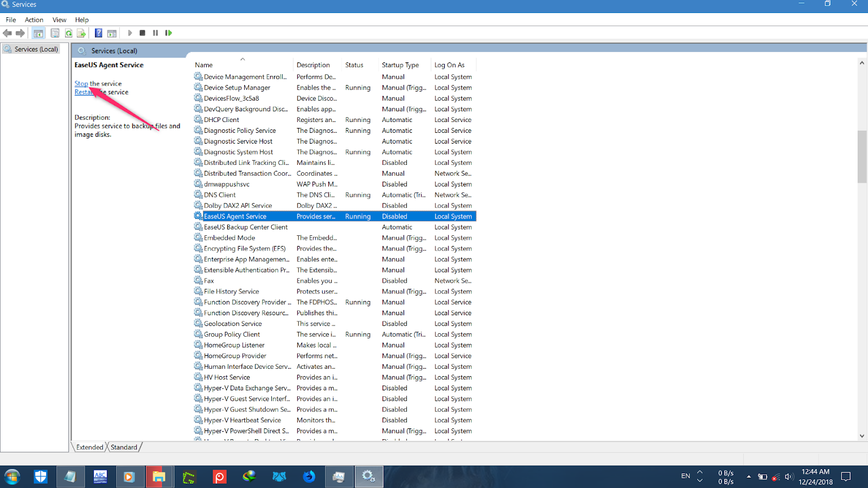Switch to the Standard tab
Screen dimensions: 868x488
click(x=124, y=447)
